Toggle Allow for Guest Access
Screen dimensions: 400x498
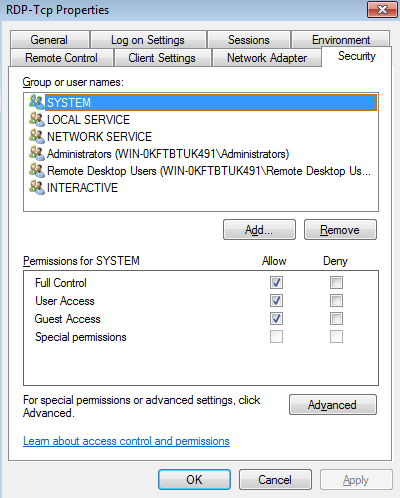[276, 319]
